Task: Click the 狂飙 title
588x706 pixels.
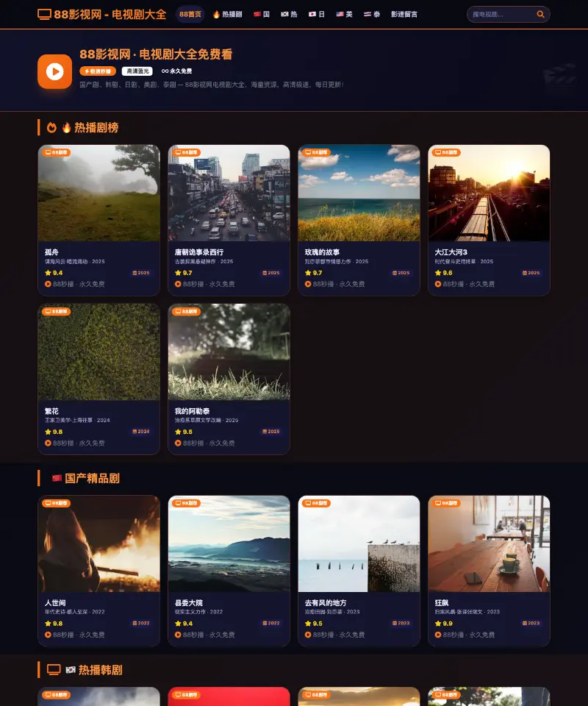Action: 442,603
